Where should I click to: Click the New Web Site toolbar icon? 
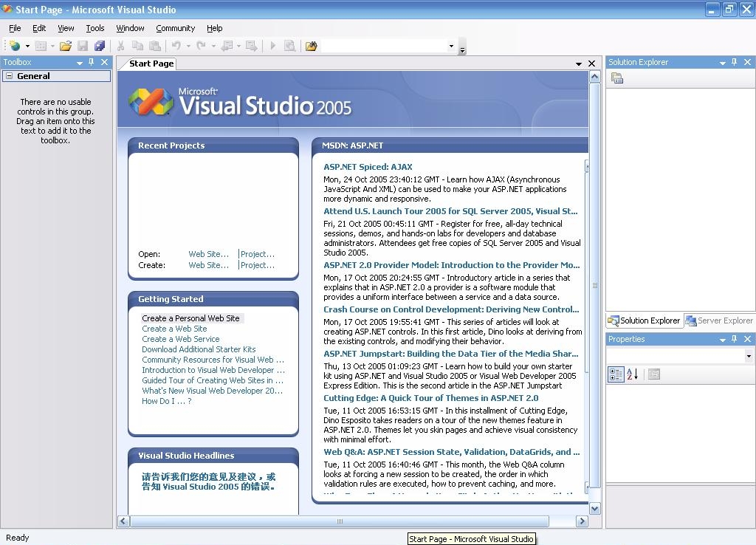pos(15,47)
